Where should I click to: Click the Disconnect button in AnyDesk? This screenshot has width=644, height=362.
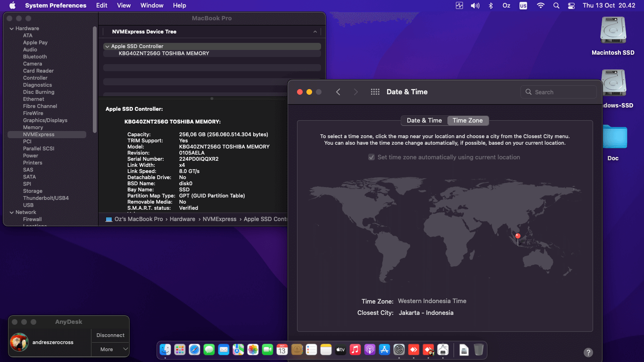[110, 335]
